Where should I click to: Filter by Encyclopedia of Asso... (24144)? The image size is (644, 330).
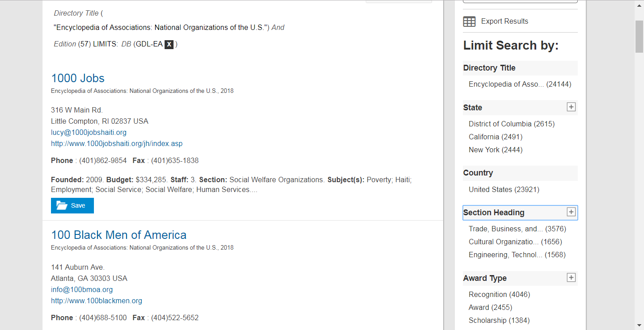coord(520,84)
